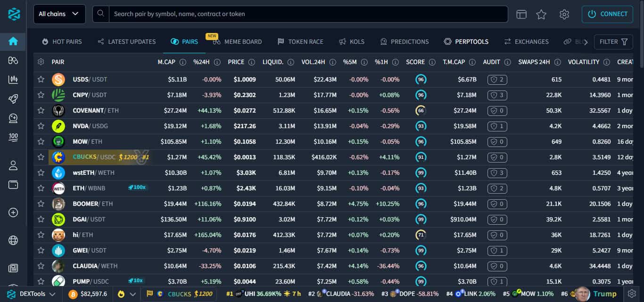Open the EXCHANGES tab
Image resolution: width=644 pixels, height=302 pixels.
526,42
